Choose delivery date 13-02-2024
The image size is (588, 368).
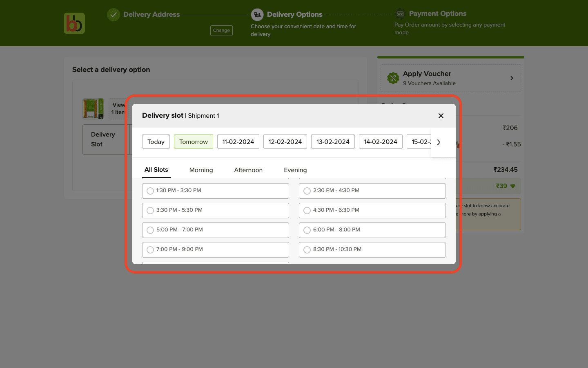point(333,141)
